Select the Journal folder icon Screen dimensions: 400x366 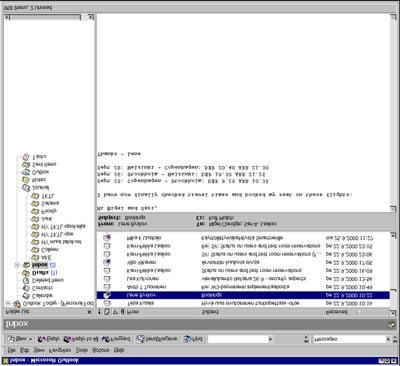click(26, 188)
